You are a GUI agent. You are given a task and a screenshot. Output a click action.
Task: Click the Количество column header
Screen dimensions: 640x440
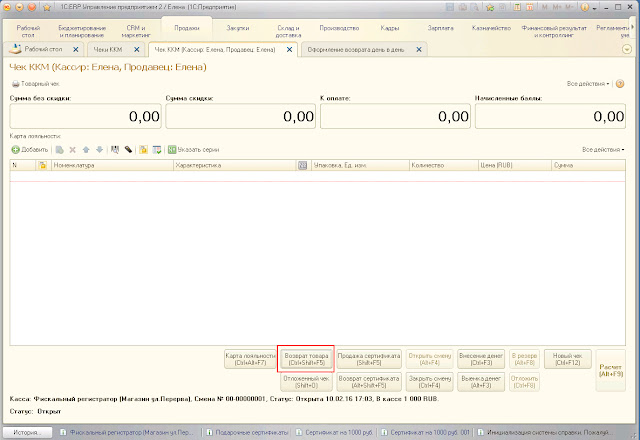point(443,165)
